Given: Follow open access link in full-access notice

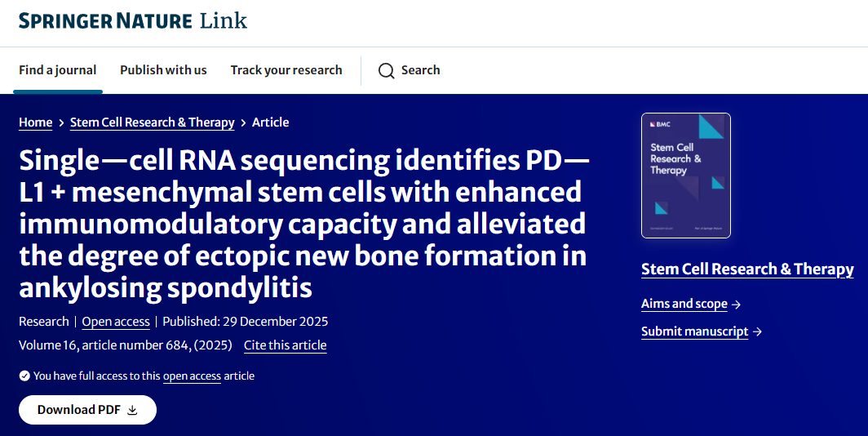Looking at the screenshot, I should click(x=192, y=376).
